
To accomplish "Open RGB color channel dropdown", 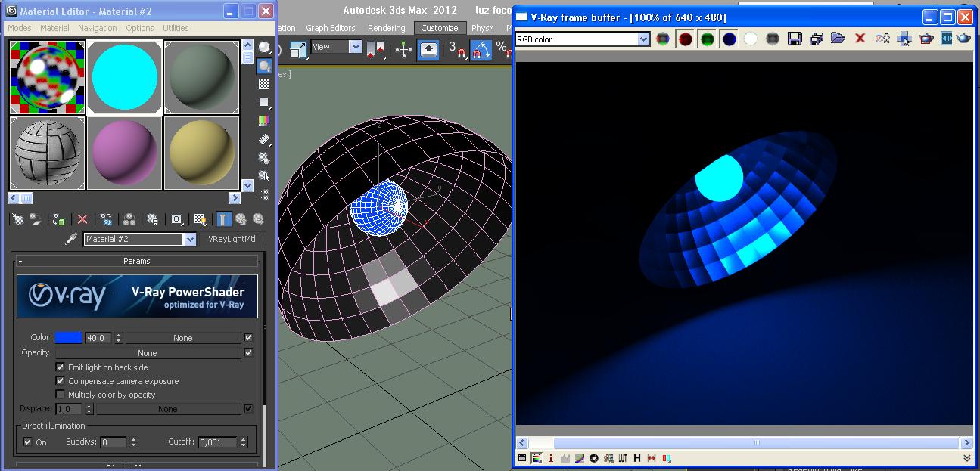I will point(643,39).
